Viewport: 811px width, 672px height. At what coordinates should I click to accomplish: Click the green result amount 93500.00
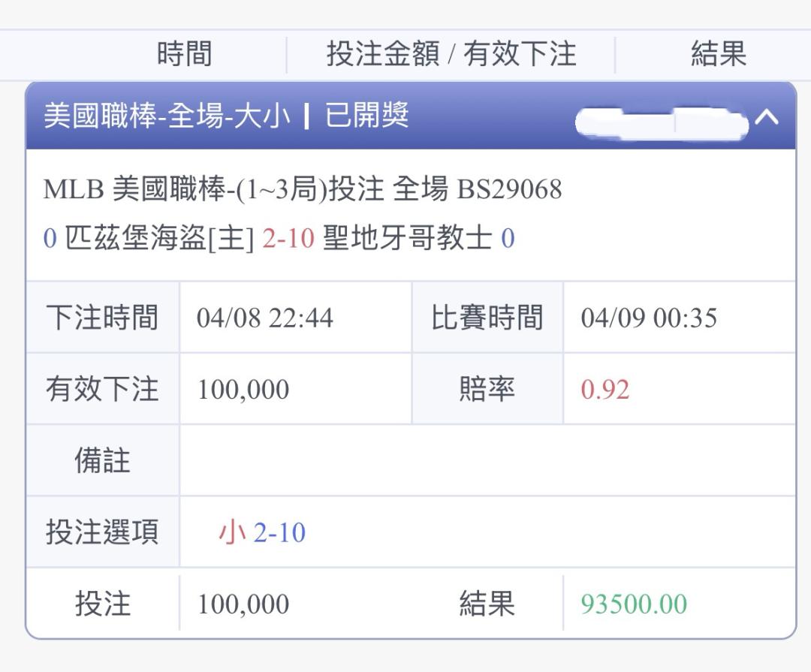[634, 604]
